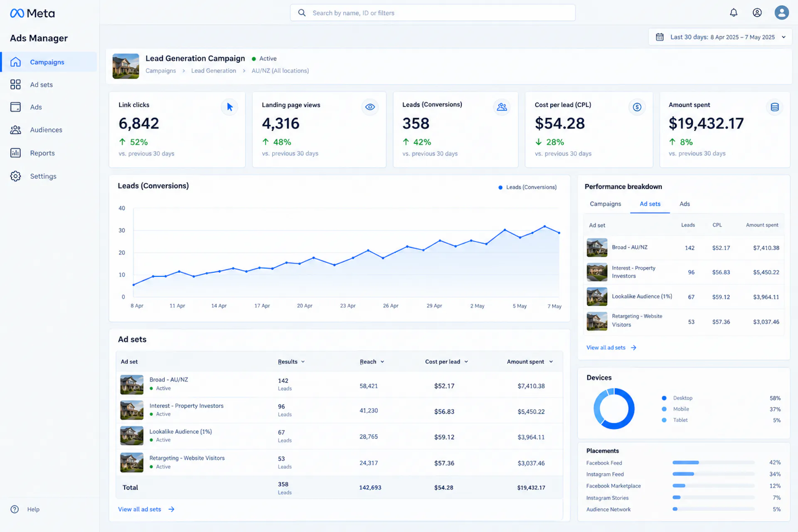
Task: Click the Link clicks cursor icon
Action: (229, 107)
